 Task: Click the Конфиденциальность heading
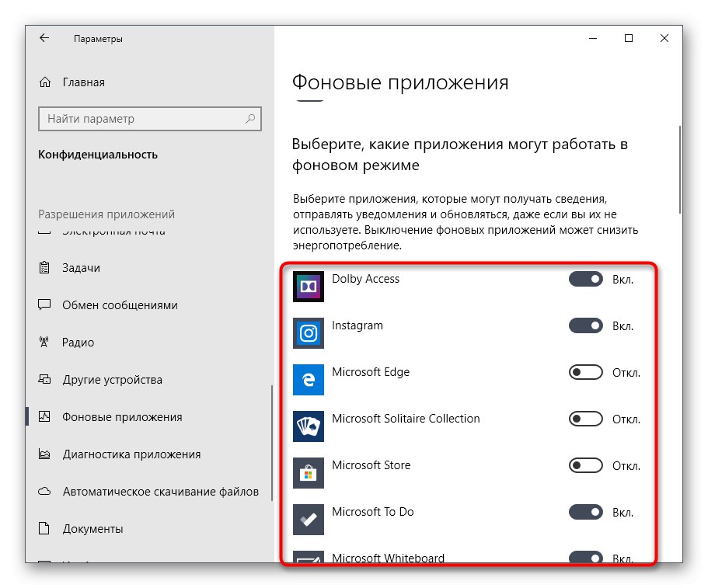[x=98, y=155]
